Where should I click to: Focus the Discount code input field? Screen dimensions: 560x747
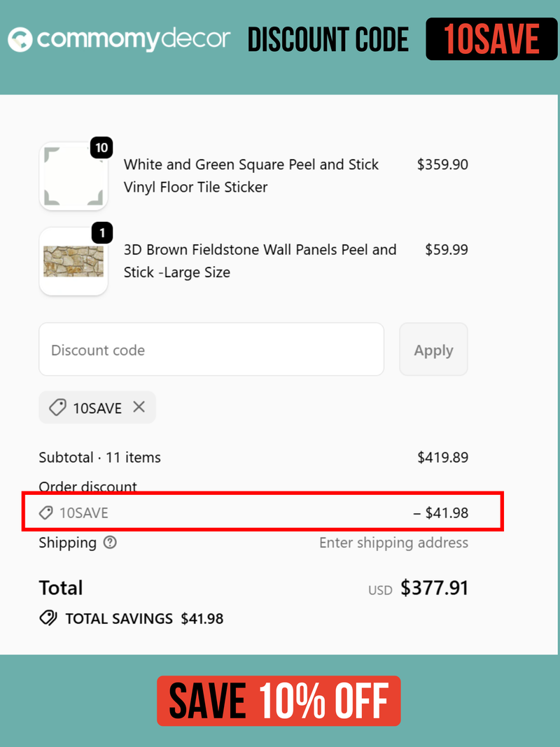coord(211,349)
